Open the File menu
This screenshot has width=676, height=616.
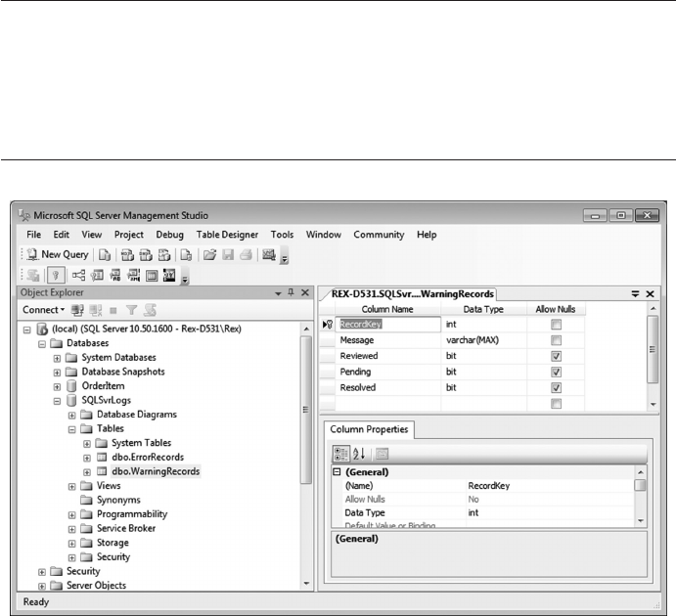coord(33,235)
